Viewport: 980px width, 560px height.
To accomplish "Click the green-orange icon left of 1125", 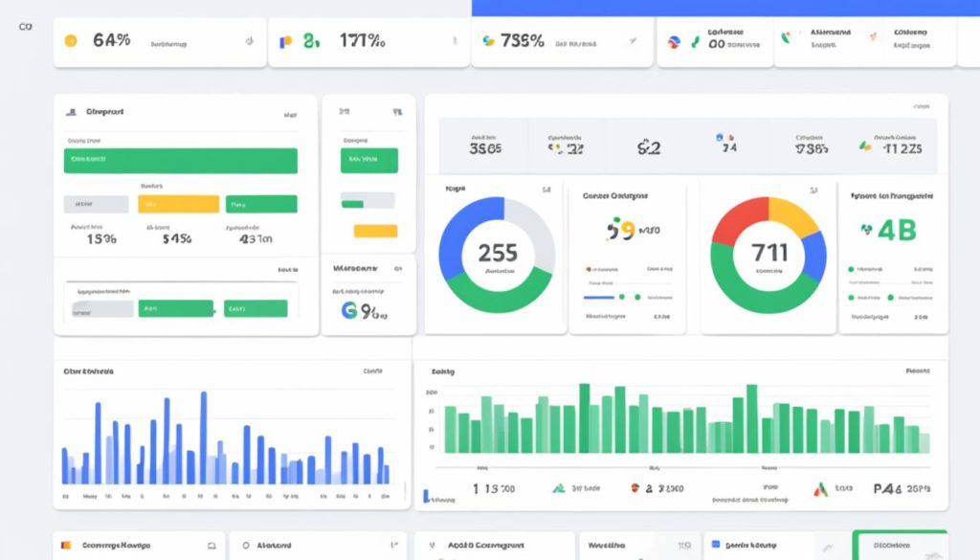I will point(865,146).
